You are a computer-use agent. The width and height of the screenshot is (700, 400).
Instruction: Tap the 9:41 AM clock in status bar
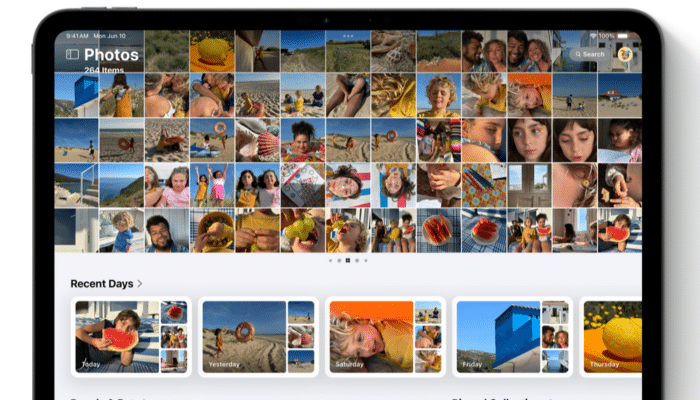[77, 36]
